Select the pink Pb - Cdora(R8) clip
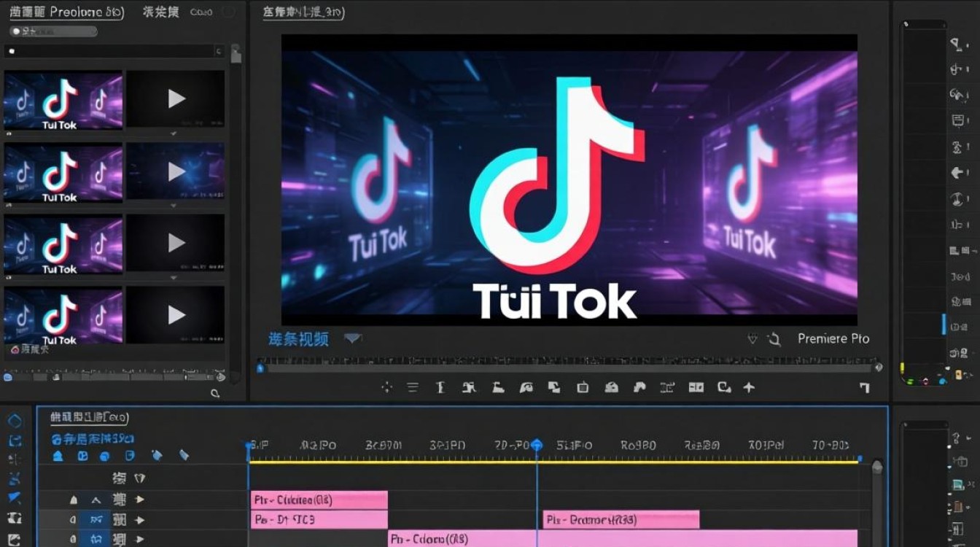The width and height of the screenshot is (980, 547). [623, 539]
